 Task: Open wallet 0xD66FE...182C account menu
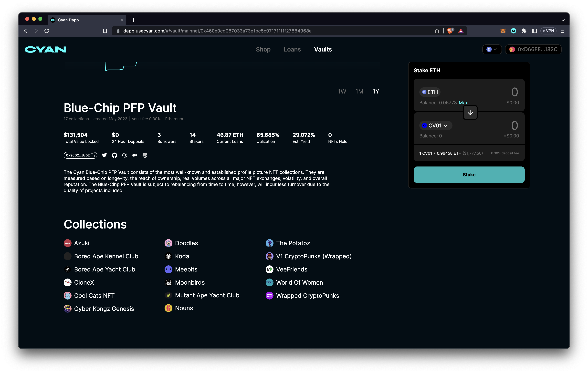tap(533, 49)
